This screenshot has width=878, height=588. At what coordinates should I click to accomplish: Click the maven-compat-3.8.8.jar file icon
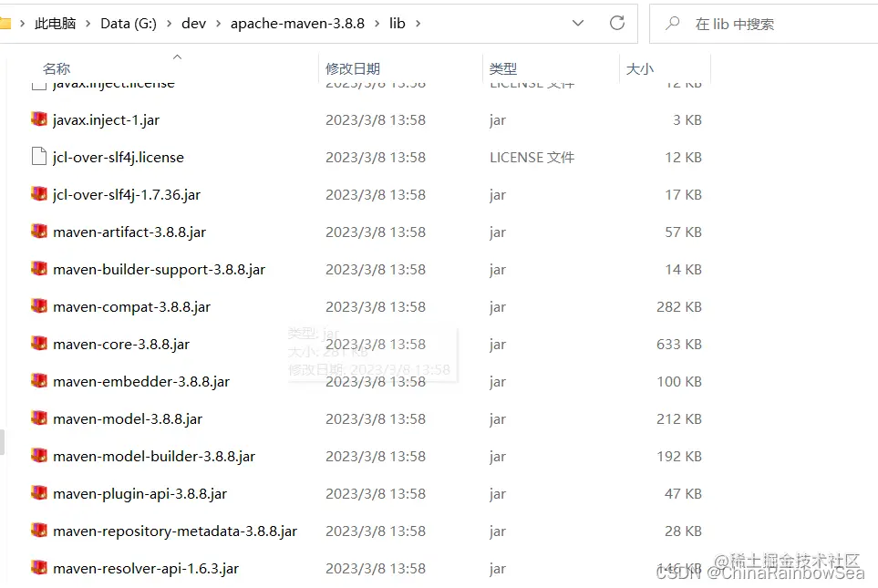tap(38, 306)
